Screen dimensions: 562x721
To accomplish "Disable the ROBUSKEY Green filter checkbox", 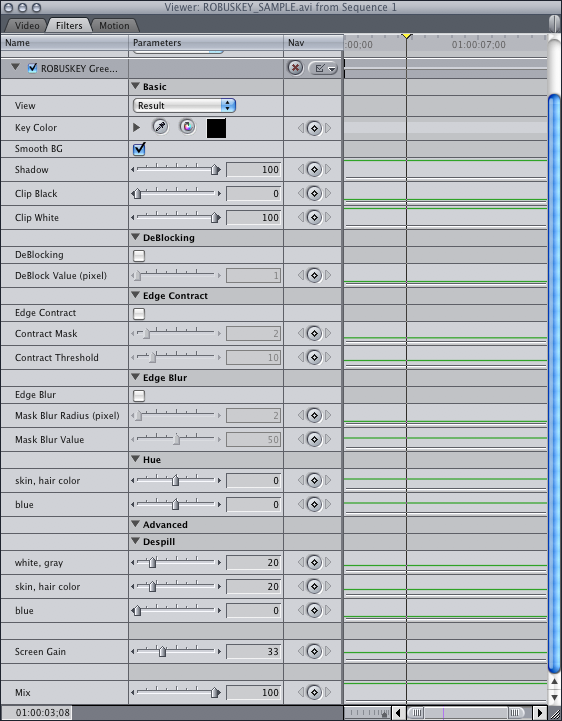I will [32, 68].
